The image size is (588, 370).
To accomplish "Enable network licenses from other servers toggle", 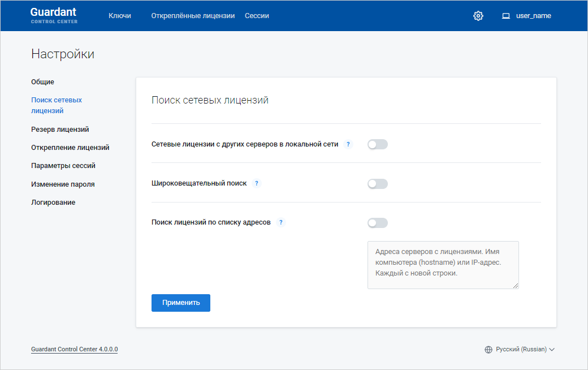I will pos(377,144).
